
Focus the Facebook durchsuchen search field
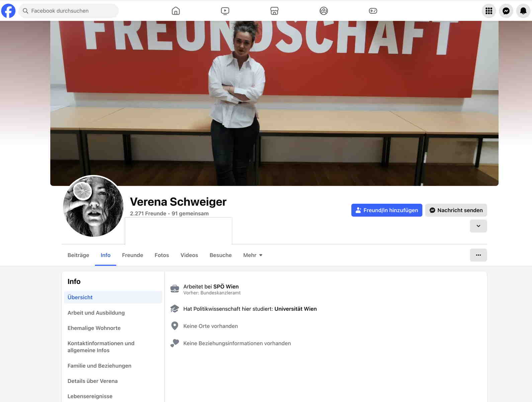tap(69, 11)
